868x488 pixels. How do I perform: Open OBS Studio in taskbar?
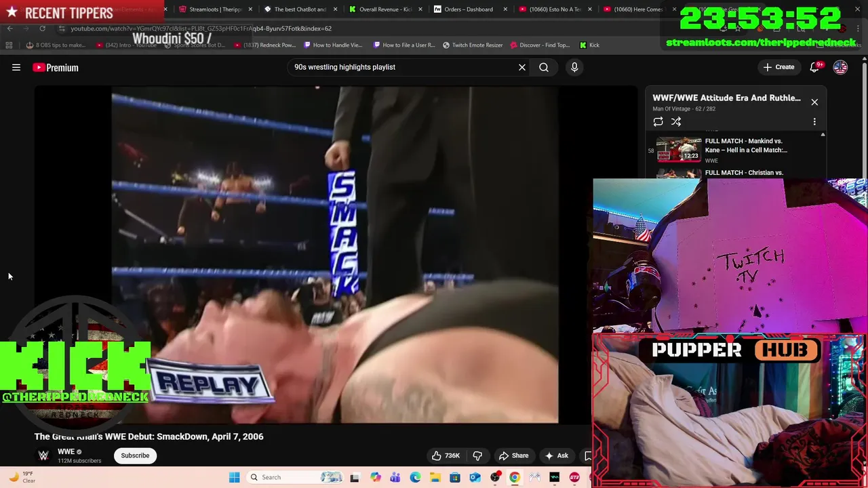[495, 477]
